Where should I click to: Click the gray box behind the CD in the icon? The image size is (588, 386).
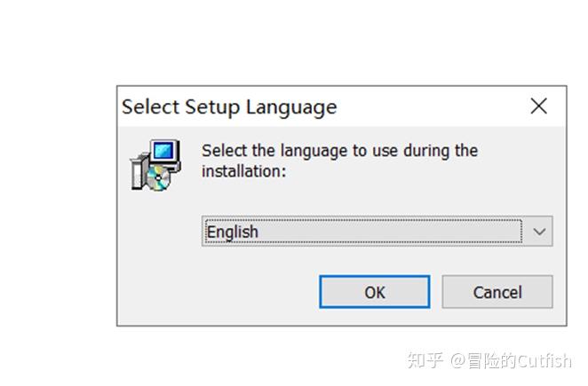pos(138,171)
